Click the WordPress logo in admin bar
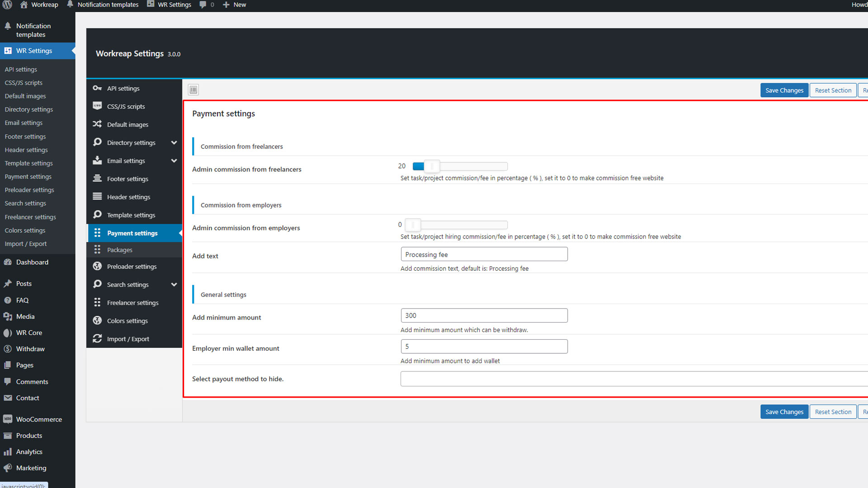This screenshot has width=868, height=488. click(x=8, y=5)
